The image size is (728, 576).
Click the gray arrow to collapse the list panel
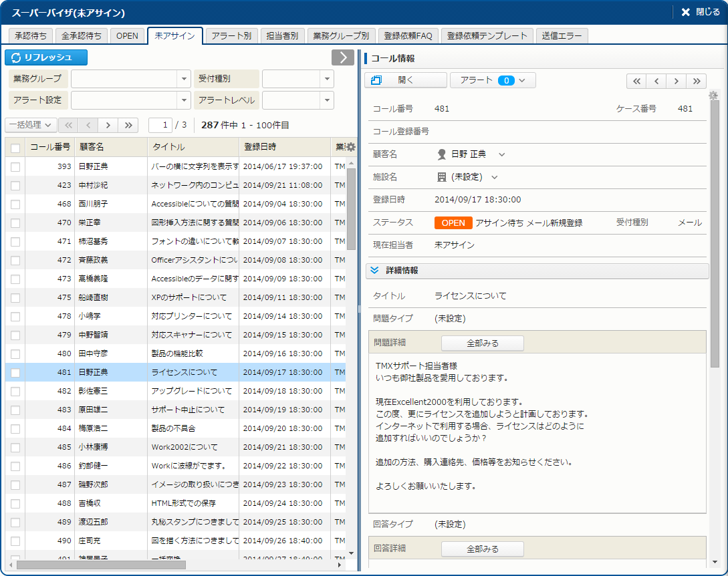click(x=342, y=57)
